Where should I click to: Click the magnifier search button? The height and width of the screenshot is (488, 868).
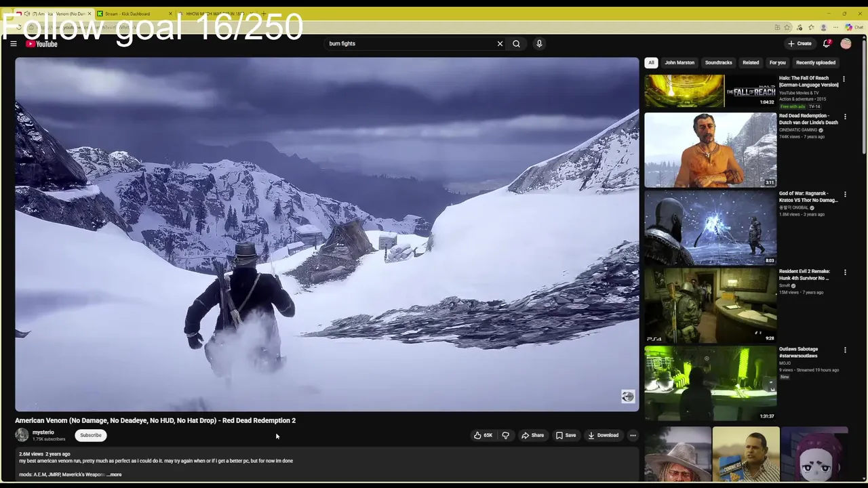click(x=516, y=43)
